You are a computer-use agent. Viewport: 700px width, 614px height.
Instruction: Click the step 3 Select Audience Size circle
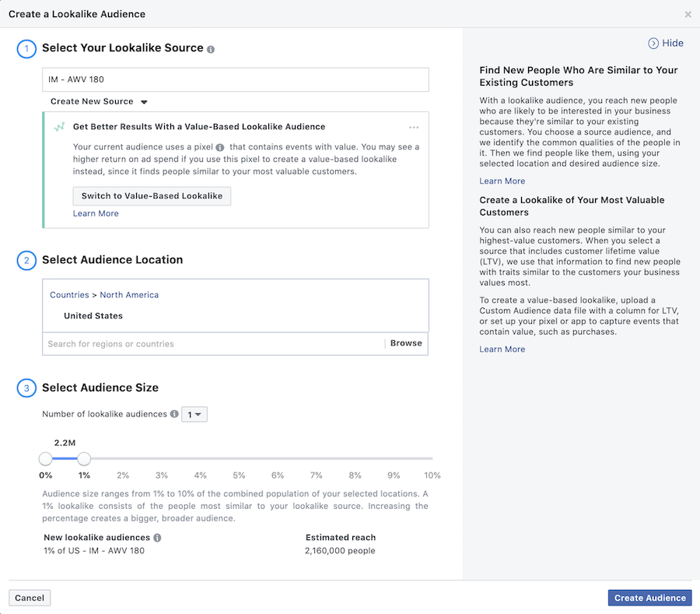pyautogui.click(x=26, y=388)
